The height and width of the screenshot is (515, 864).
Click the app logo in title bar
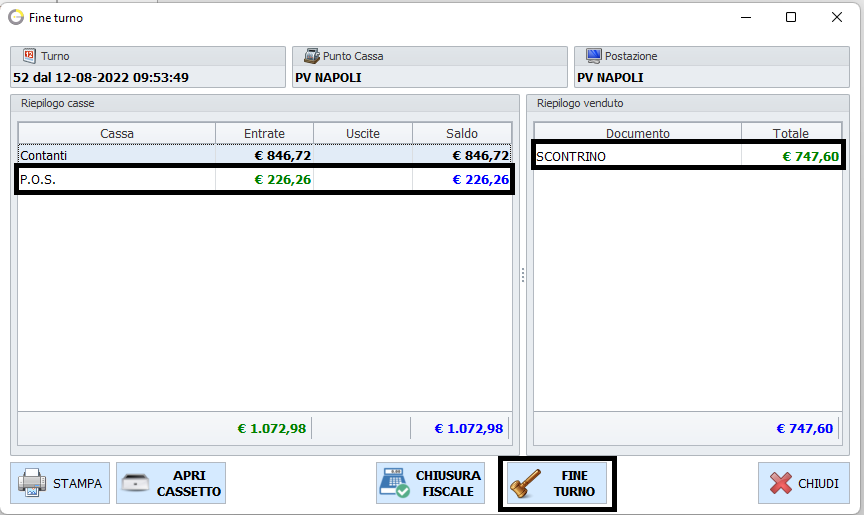tap(16, 17)
